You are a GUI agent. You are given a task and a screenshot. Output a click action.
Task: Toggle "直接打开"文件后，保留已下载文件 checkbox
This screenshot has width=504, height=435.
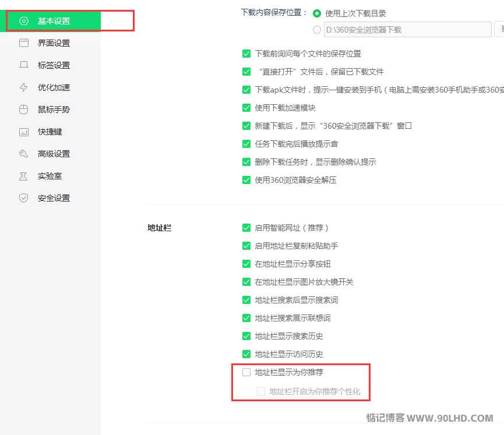(x=246, y=72)
